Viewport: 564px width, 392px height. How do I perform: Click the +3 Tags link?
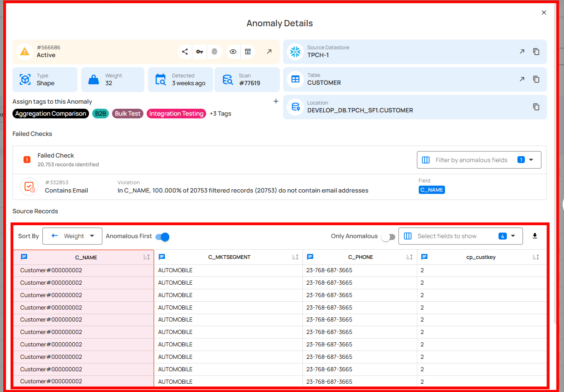pyautogui.click(x=220, y=113)
